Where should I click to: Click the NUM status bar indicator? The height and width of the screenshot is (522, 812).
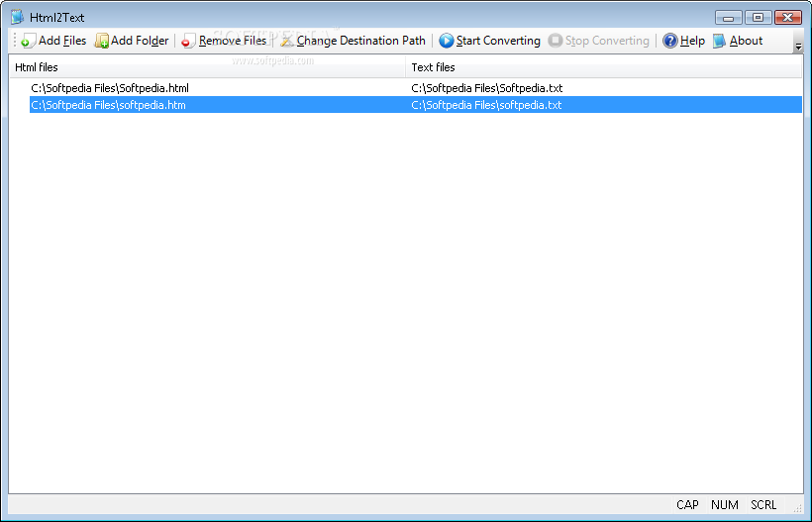click(x=725, y=505)
